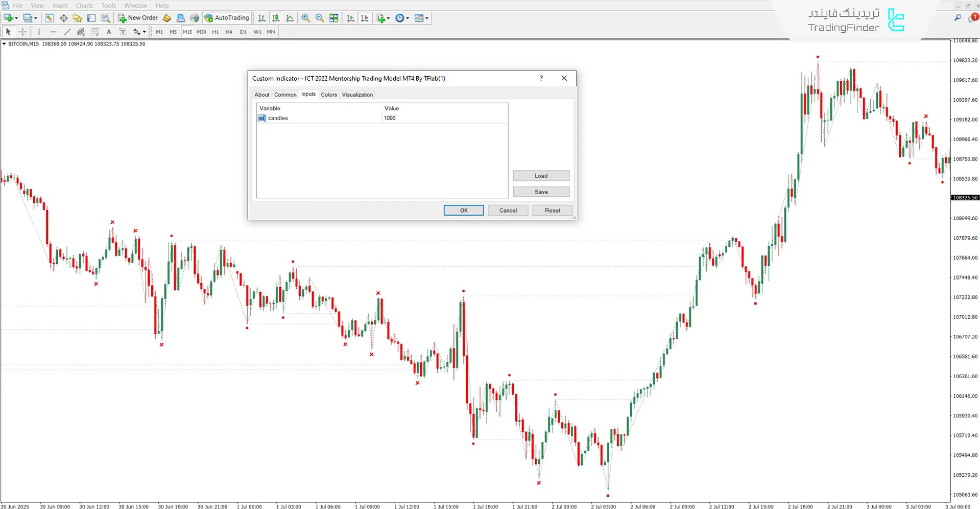Open the Charts menu

(84, 6)
